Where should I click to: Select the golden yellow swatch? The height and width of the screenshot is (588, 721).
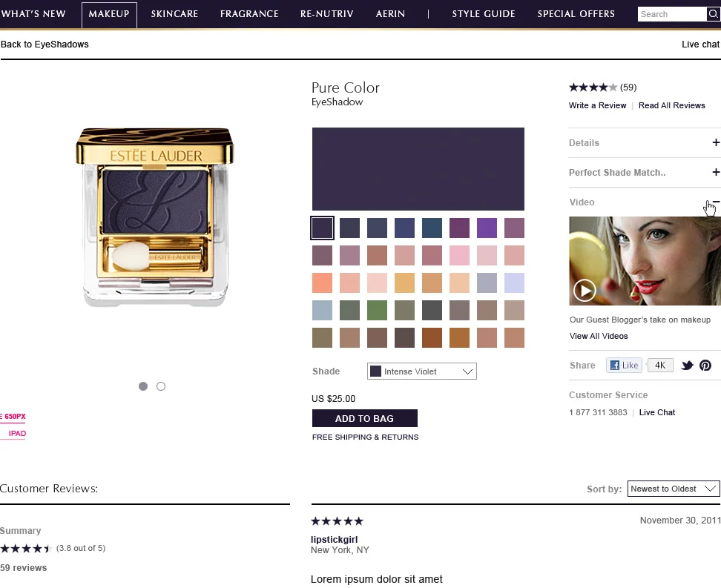[x=405, y=283]
